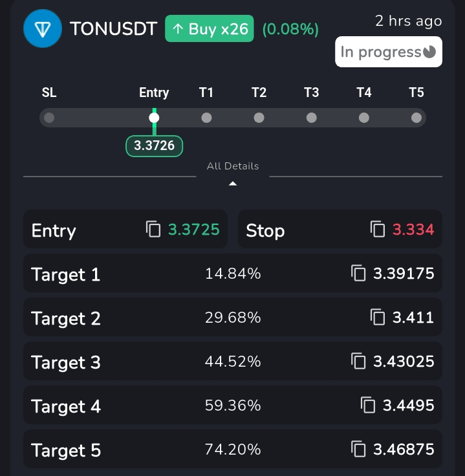465x476 pixels.
Task: Select the SL marker on the progress track
Action: click(x=49, y=118)
